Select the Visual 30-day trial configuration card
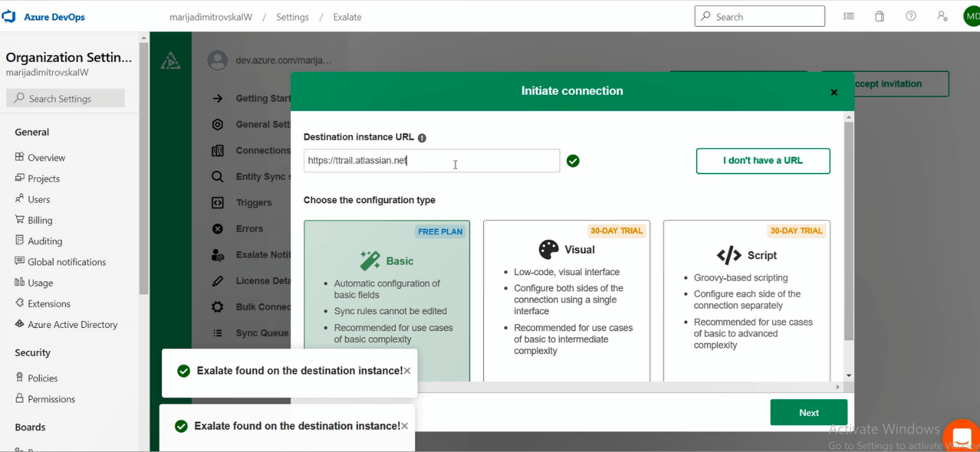 click(x=567, y=300)
